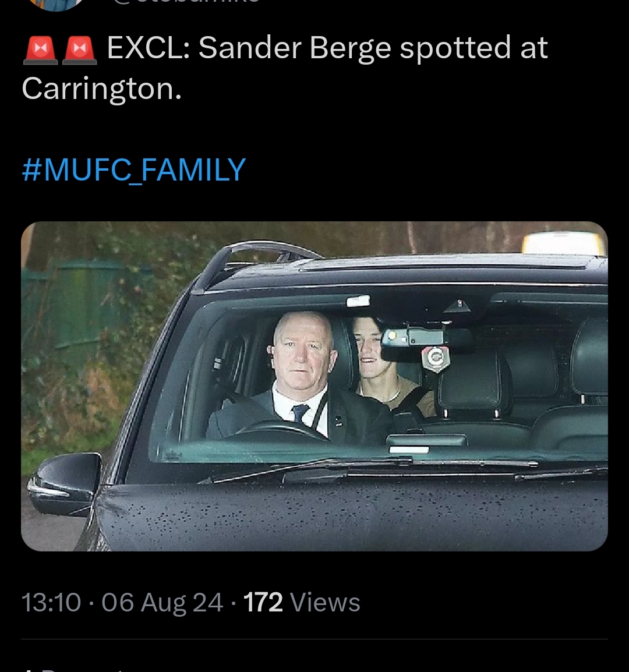Viewport: 629px width, 672px height.
Task: Click the 13:10 post time
Action: pyautogui.click(x=51, y=602)
